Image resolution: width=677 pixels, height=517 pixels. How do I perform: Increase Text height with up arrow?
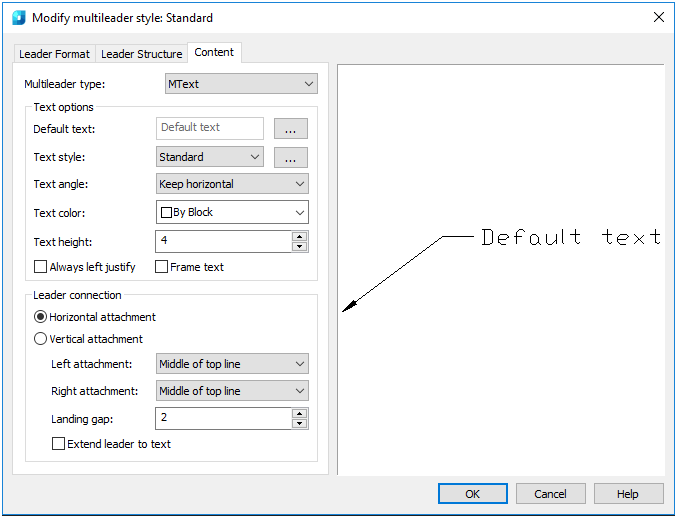[299, 236]
